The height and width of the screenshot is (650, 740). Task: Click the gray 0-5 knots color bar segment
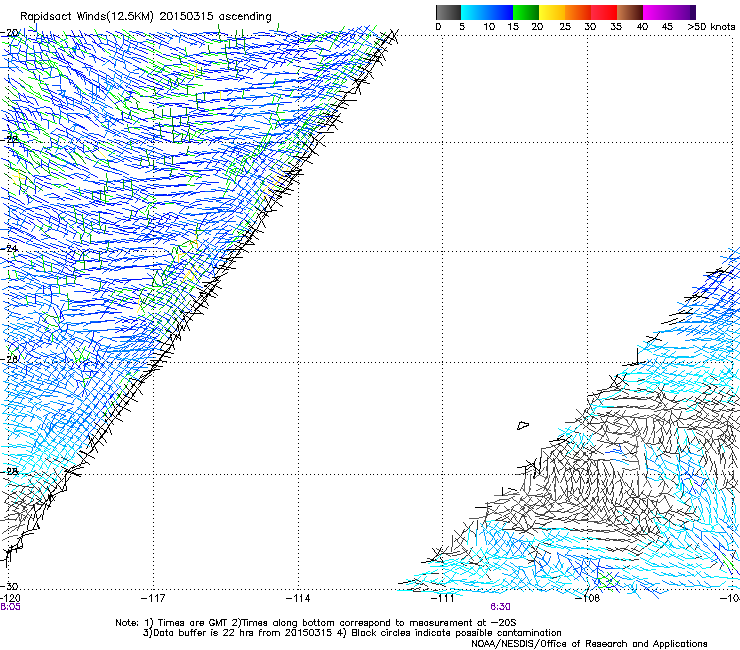(x=448, y=12)
